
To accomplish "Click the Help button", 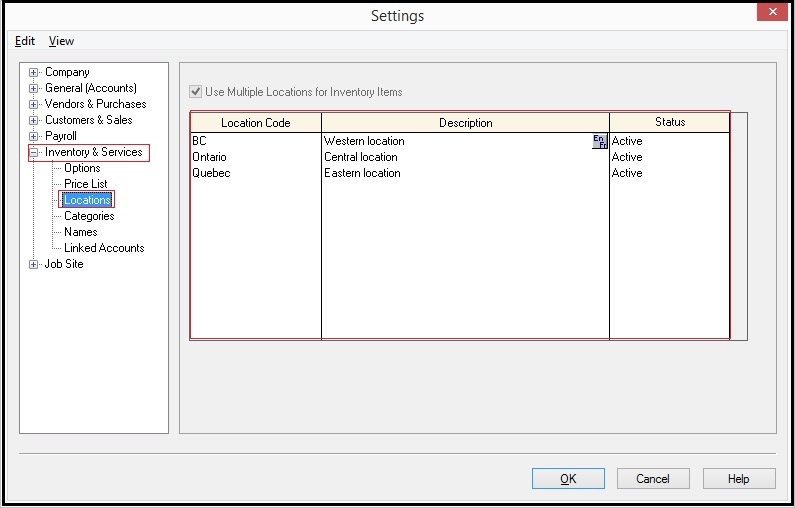I will (x=738, y=479).
